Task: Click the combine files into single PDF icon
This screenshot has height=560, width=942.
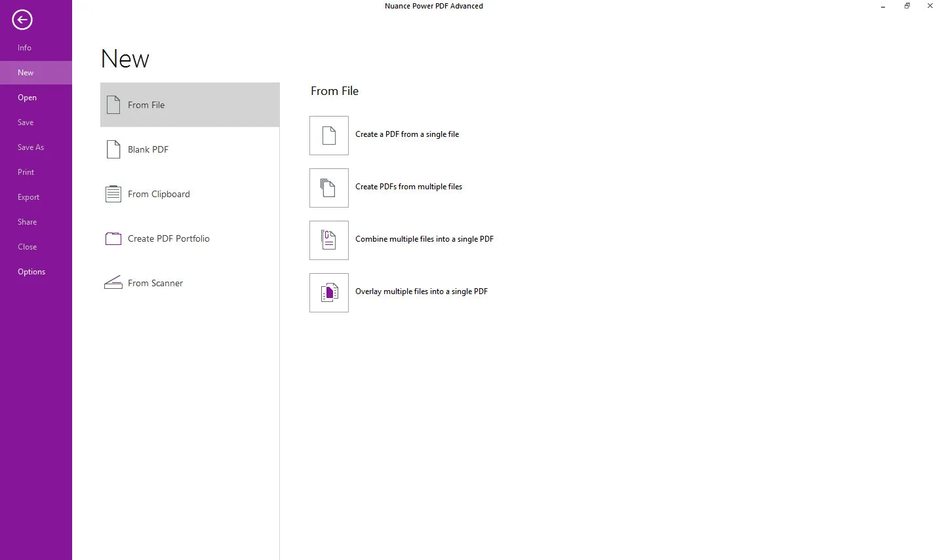Action: [328, 240]
